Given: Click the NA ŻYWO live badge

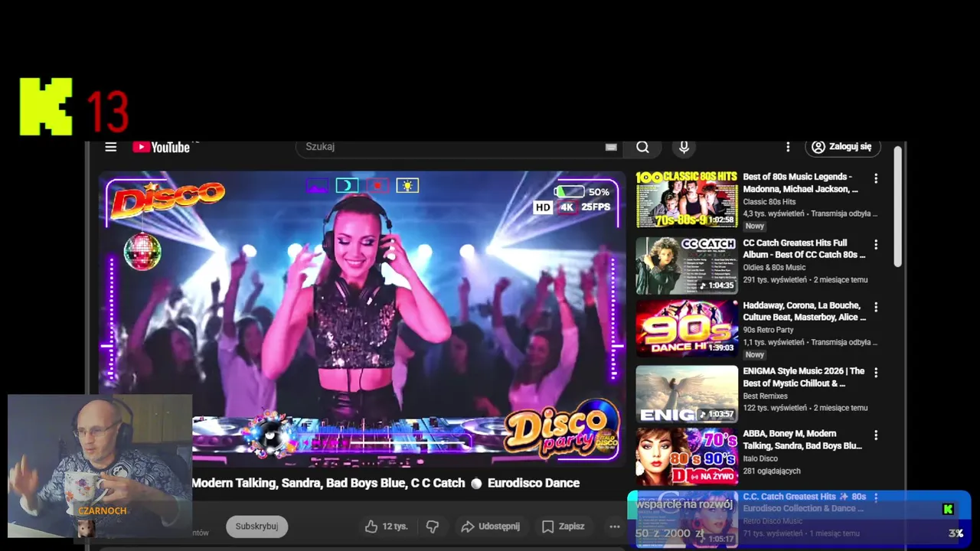Looking at the screenshot, I should click(x=714, y=476).
